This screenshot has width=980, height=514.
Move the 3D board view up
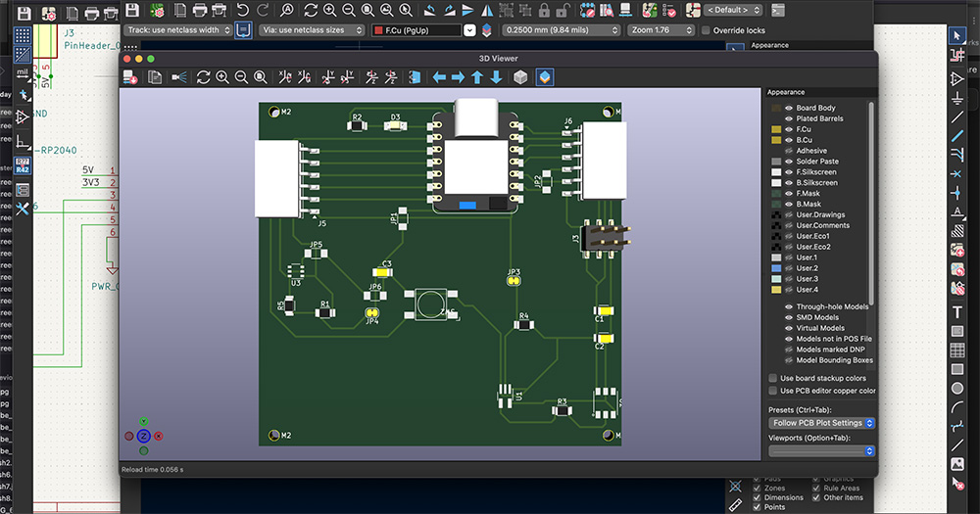coord(477,76)
